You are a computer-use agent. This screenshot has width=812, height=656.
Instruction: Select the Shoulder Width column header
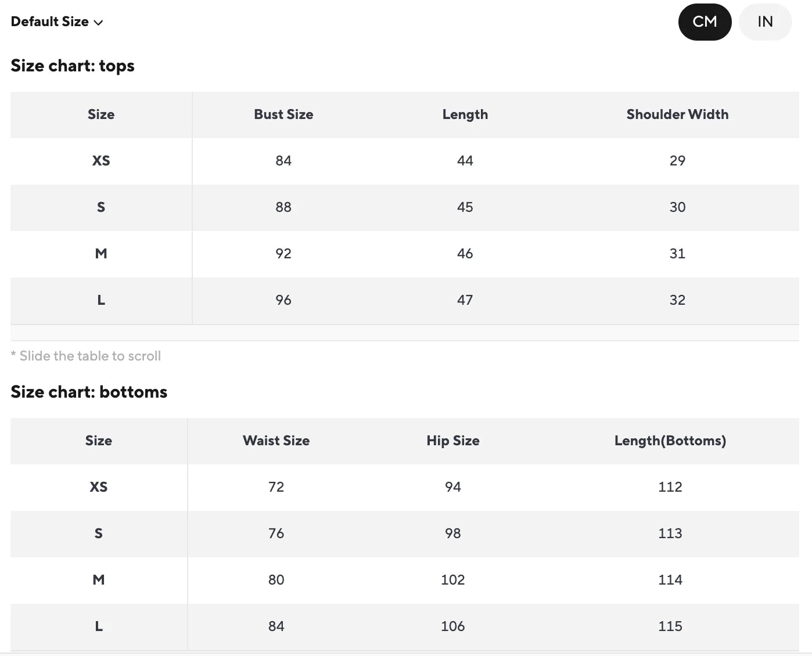pyautogui.click(x=677, y=114)
